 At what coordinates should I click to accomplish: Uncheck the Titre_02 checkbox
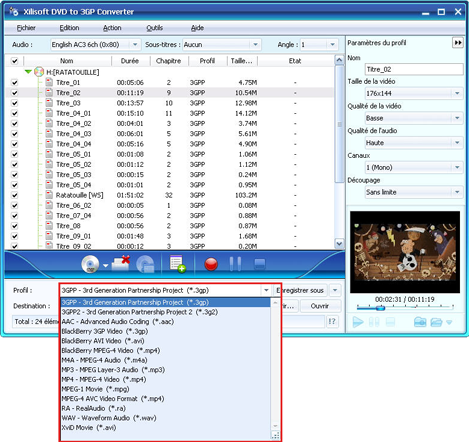pos(14,93)
